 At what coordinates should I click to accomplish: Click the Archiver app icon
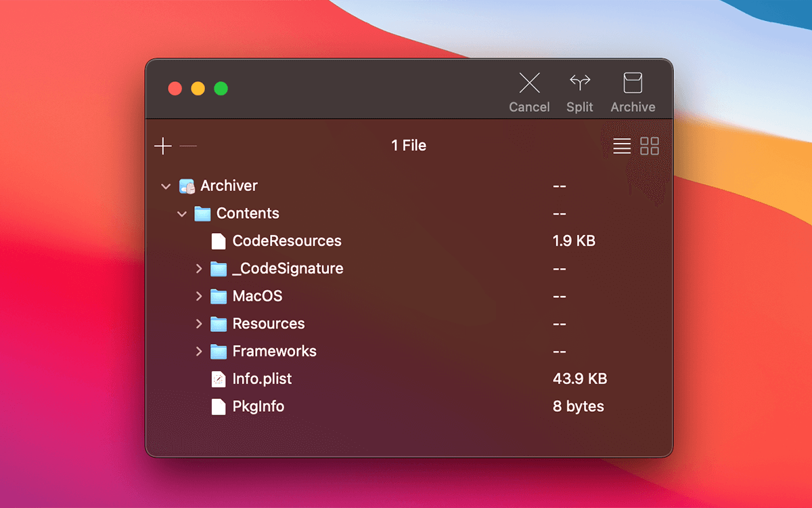pyautogui.click(x=187, y=186)
